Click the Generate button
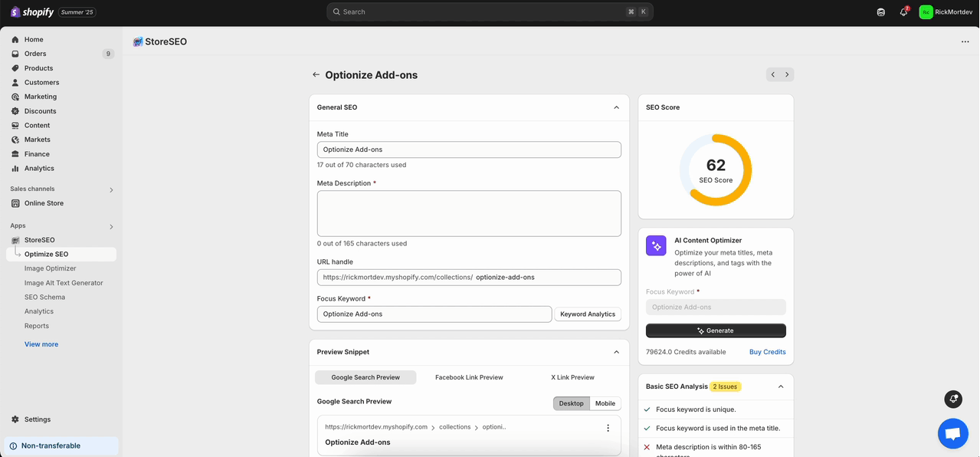 pos(716,330)
